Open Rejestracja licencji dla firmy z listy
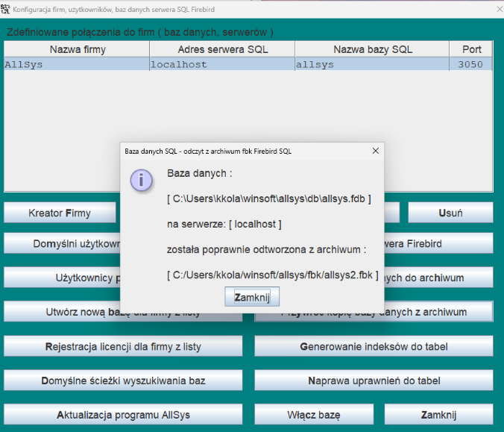 coord(123,346)
